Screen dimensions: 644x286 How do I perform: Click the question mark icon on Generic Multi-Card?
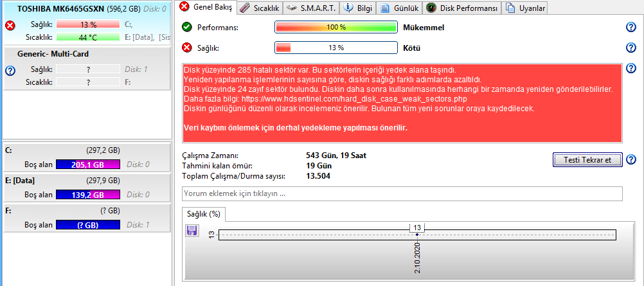point(10,71)
